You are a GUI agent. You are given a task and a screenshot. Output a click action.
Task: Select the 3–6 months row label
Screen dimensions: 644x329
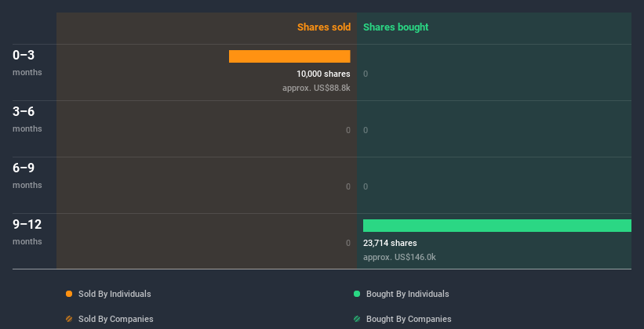pyautogui.click(x=27, y=118)
